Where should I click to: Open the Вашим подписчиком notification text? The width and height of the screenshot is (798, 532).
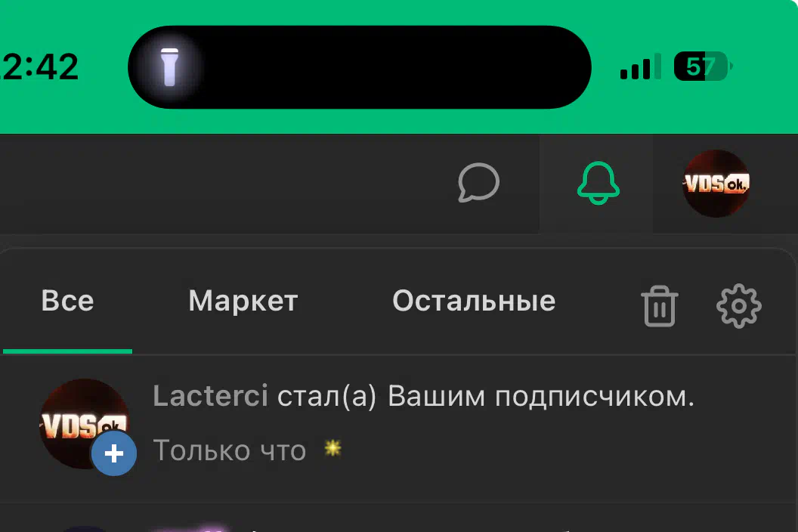pyautogui.click(x=541, y=396)
